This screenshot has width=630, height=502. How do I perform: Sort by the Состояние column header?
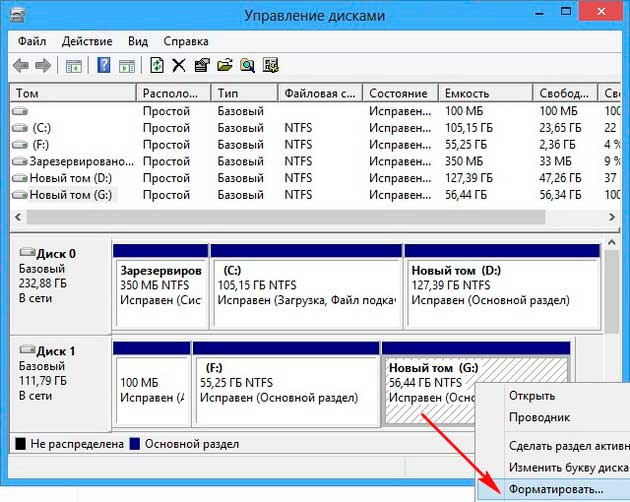(401, 93)
